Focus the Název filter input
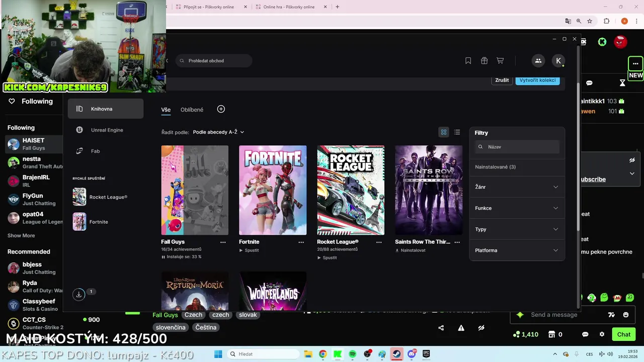Viewport: 644px width, 362px height. click(x=517, y=147)
